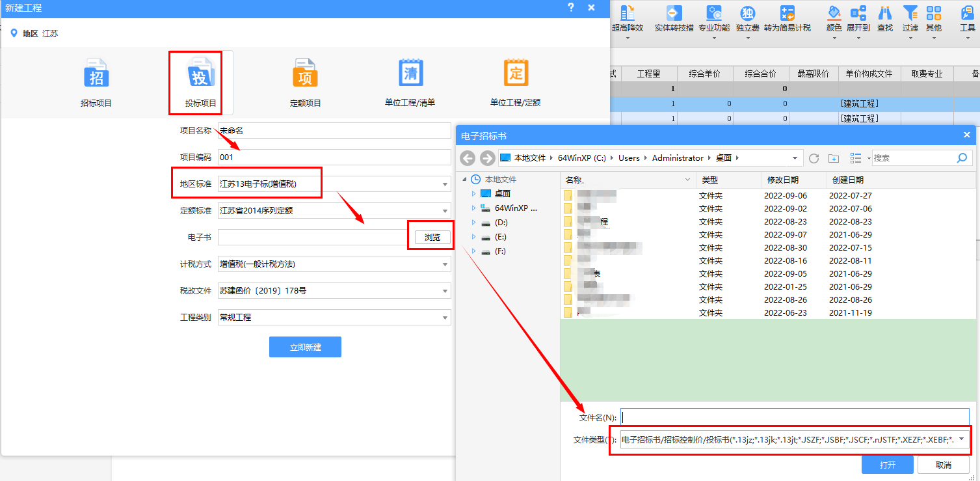The image size is (980, 481).
Task: Click Administrator in the address path
Action: pyautogui.click(x=678, y=158)
